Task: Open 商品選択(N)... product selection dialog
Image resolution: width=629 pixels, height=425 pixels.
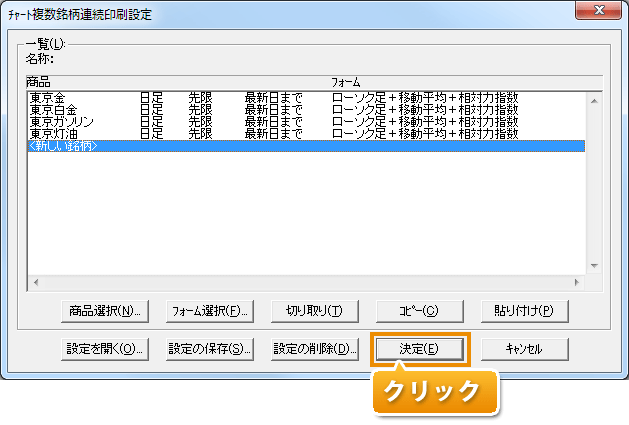Action: 104,310
